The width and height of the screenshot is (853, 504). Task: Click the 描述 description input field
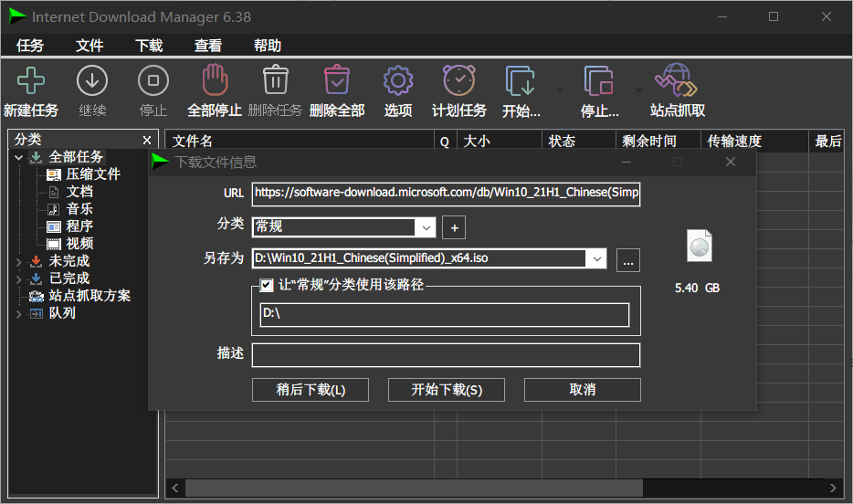[446, 355]
